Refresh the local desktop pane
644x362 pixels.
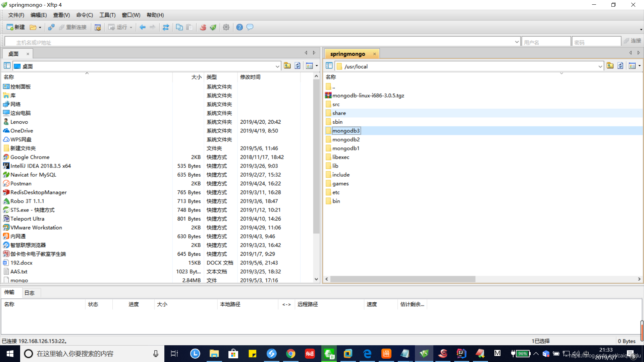tap(298, 66)
